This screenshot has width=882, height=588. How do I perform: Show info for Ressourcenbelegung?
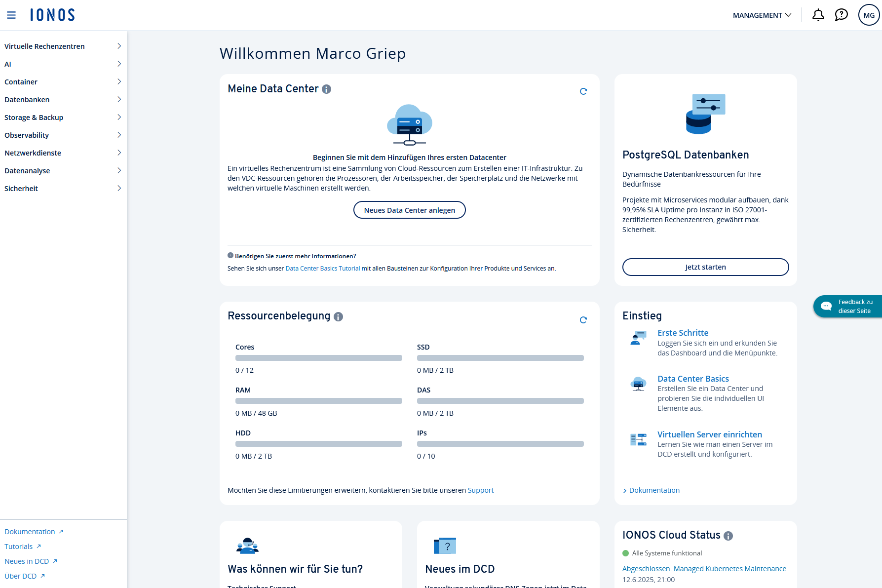[x=338, y=317]
